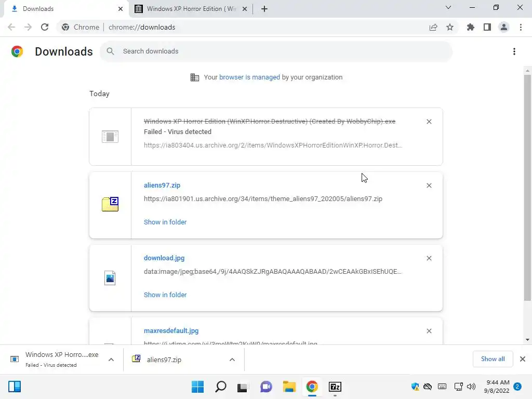Click the failed exe file icon
Screen dimensions: 532x399
click(x=110, y=137)
